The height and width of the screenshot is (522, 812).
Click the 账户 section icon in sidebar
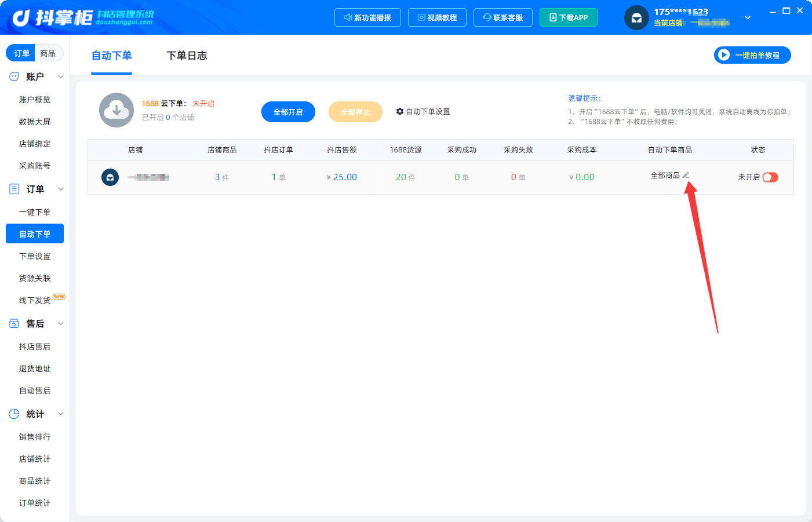click(x=14, y=76)
